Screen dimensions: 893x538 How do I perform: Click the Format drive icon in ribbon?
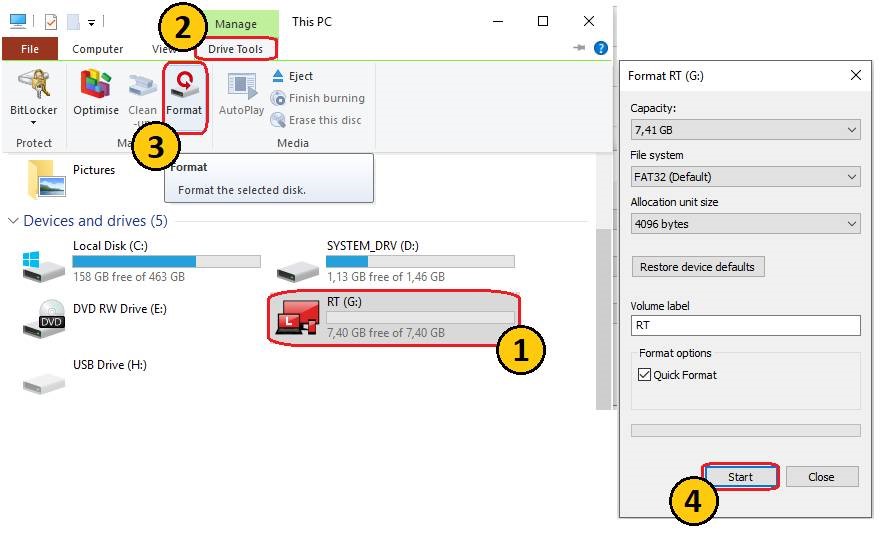183,93
